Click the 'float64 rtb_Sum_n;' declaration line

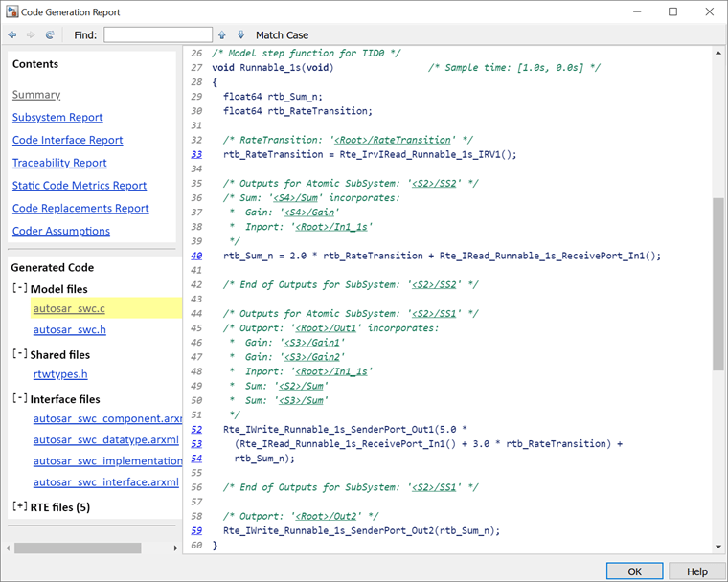tap(273, 97)
